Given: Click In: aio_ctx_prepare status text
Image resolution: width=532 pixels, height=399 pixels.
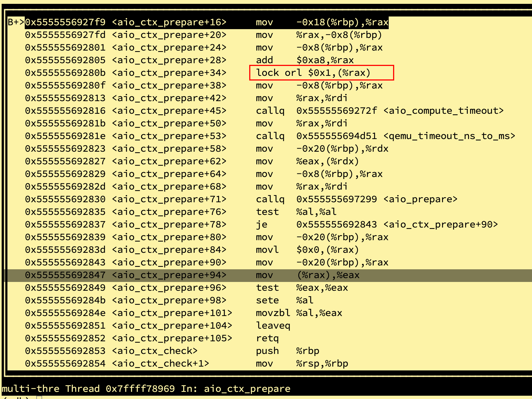Looking at the screenshot, I should click(x=235, y=389).
